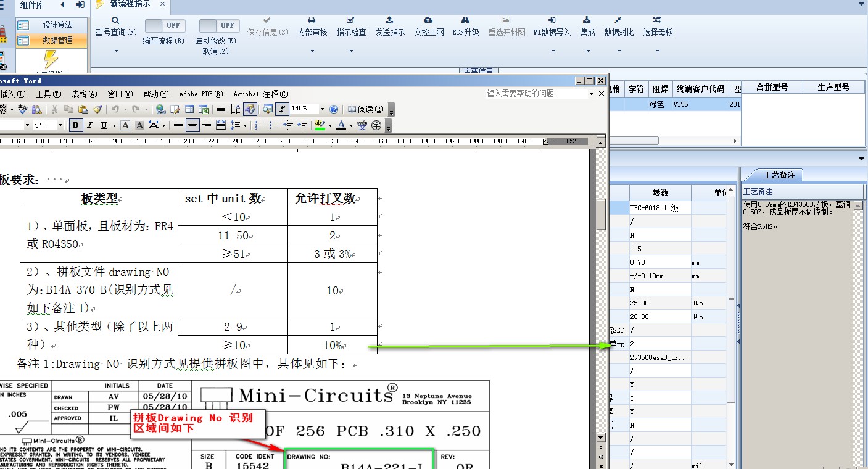Click font color A swatch

[341, 125]
